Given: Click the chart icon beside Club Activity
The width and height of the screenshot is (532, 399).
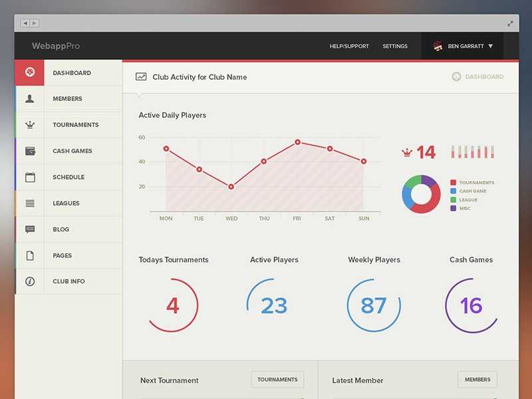Looking at the screenshot, I should coord(140,76).
